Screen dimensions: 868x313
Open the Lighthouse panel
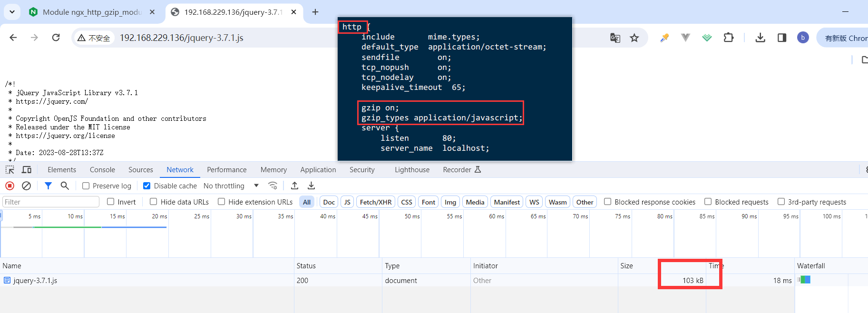coord(412,170)
